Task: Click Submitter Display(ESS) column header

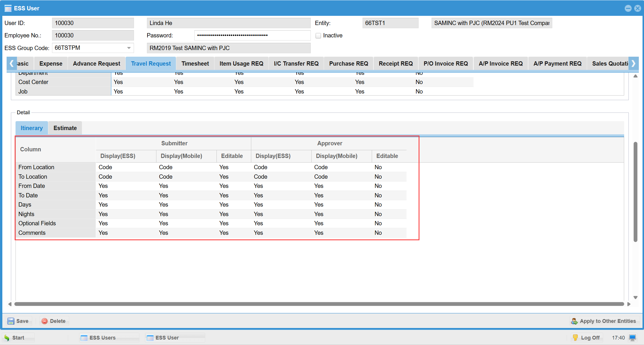Action: point(126,156)
